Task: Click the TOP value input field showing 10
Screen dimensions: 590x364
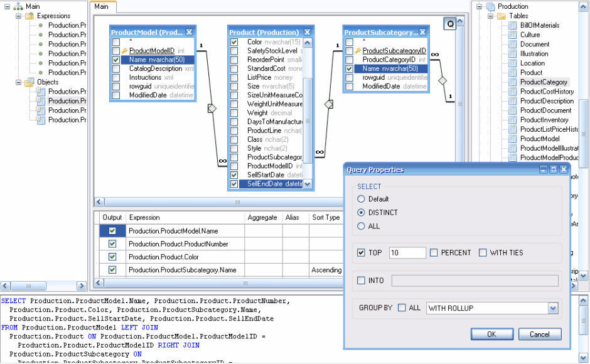Action: click(x=407, y=253)
